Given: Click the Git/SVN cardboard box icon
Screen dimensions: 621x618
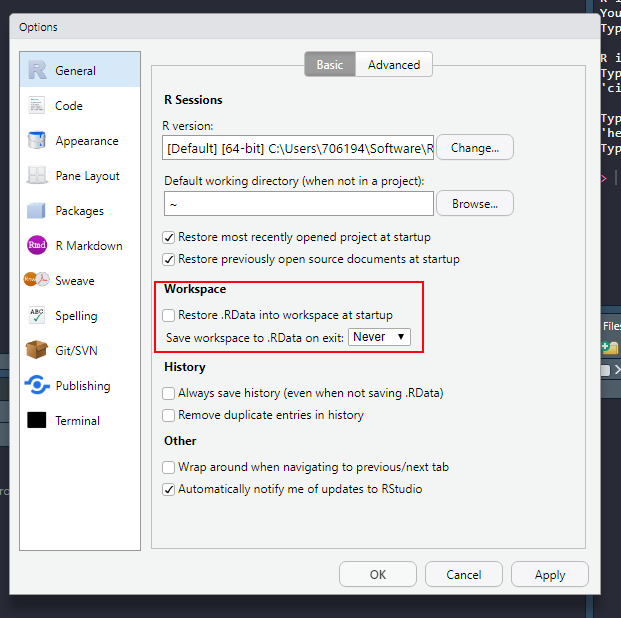Looking at the screenshot, I should click(36, 350).
